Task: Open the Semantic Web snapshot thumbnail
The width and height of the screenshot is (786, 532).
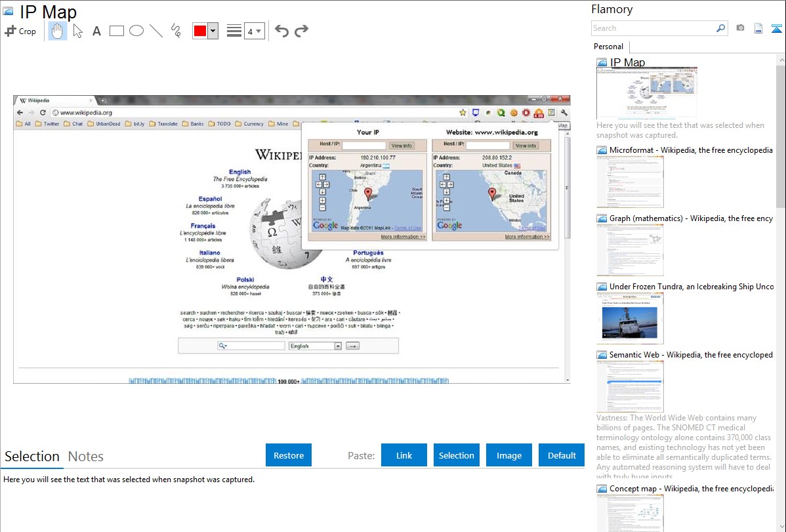Action: click(x=630, y=386)
